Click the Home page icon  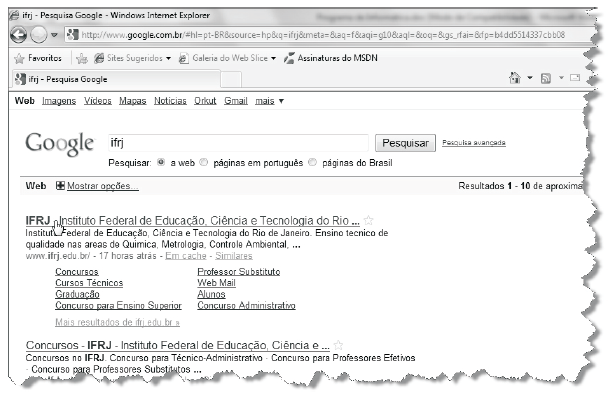[515, 78]
